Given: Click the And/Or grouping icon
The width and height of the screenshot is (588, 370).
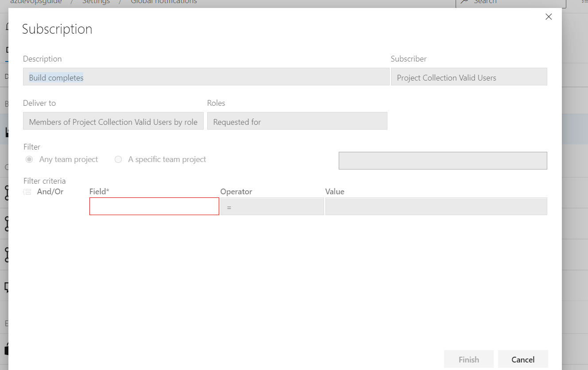Looking at the screenshot, I should 27,192.
